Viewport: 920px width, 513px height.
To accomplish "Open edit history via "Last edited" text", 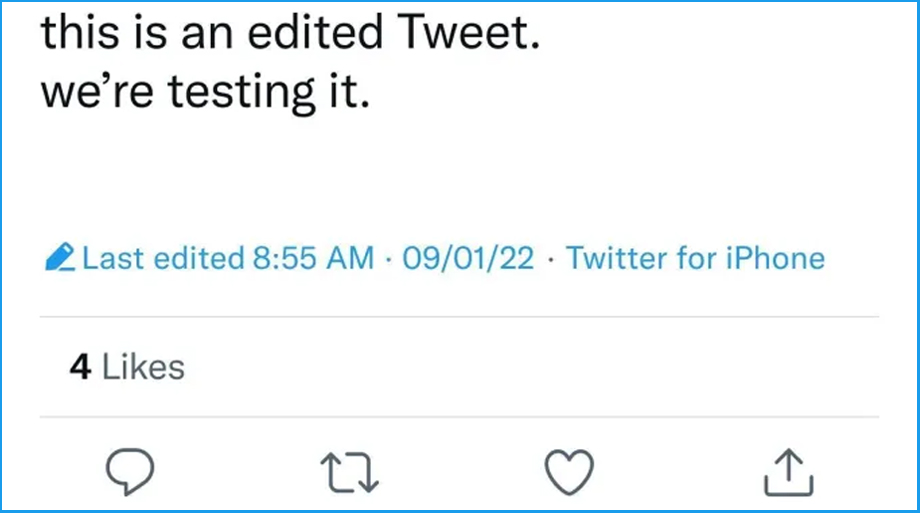I will [x=162, y=259].
